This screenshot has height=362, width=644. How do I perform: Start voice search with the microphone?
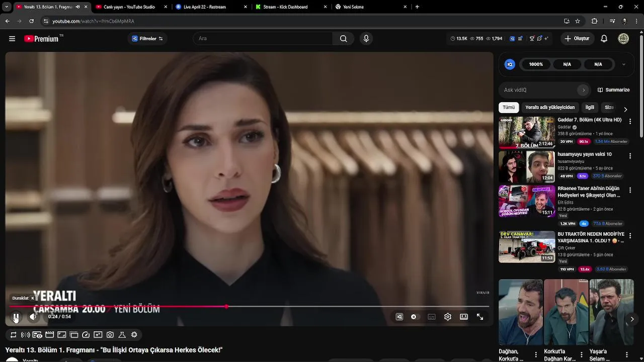[366, 39]
